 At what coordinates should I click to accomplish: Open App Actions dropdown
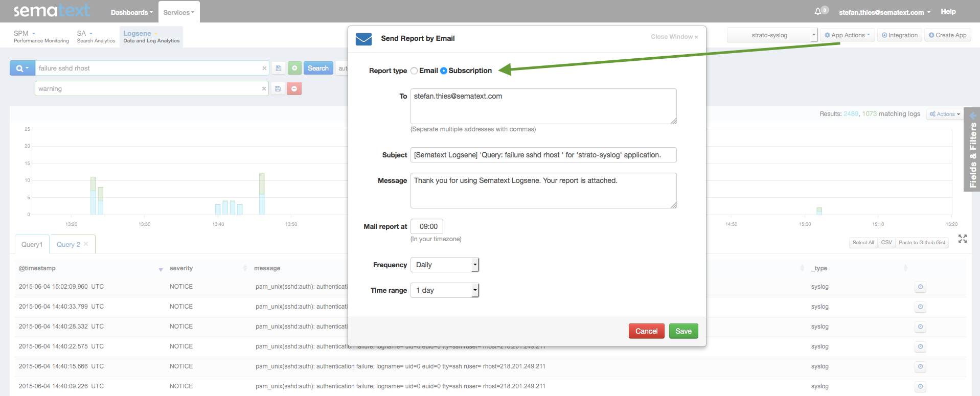coord(847,35)
